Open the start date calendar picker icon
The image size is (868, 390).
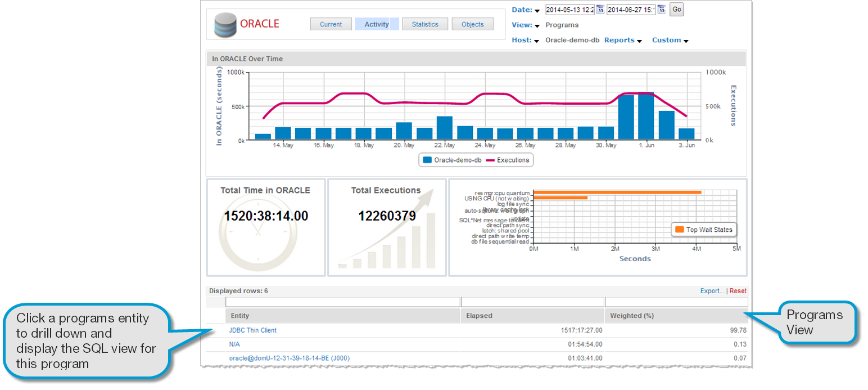[x=600, y=10]
